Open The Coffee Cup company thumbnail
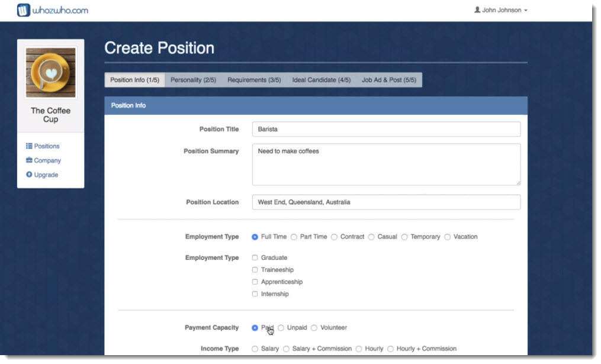601x364 pixels. (x=50, y=72)
